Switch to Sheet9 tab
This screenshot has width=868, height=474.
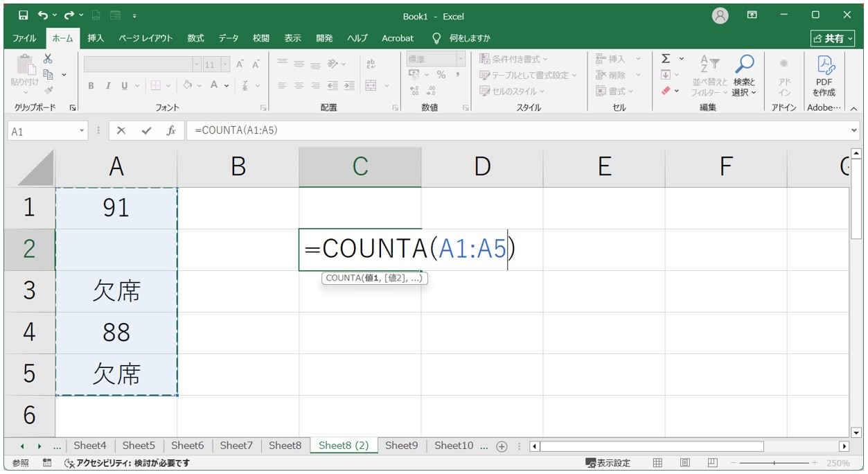tap(402, 446)
